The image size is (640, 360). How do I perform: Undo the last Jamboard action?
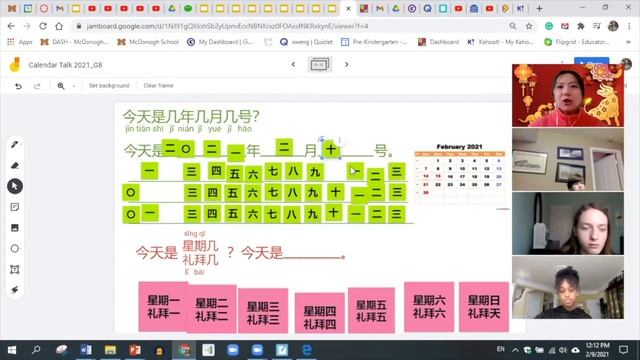[18, 86]
